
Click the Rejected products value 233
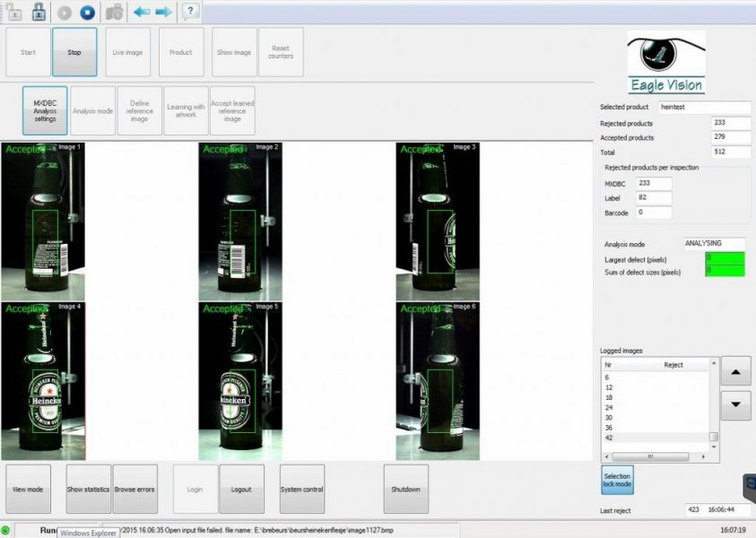[x=731, y=123]
